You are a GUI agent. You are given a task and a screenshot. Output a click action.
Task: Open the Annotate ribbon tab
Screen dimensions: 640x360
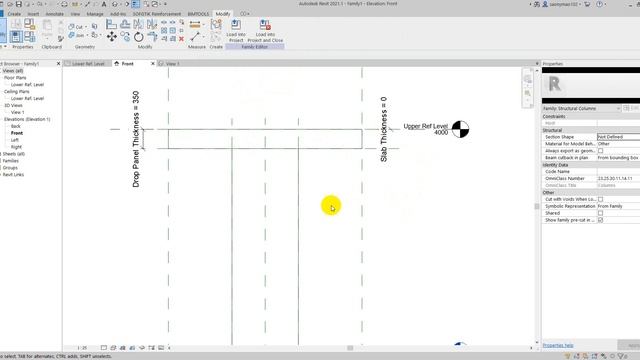click(54, 14)
